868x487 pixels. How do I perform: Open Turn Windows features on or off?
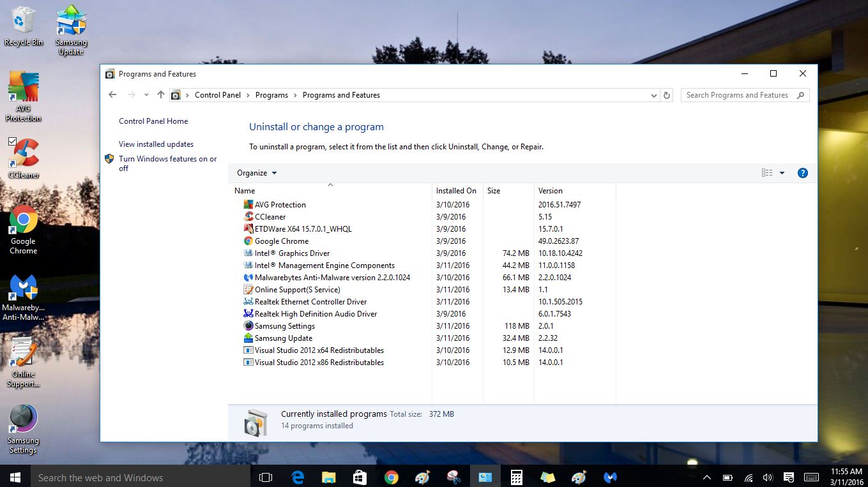coord(167,163)
